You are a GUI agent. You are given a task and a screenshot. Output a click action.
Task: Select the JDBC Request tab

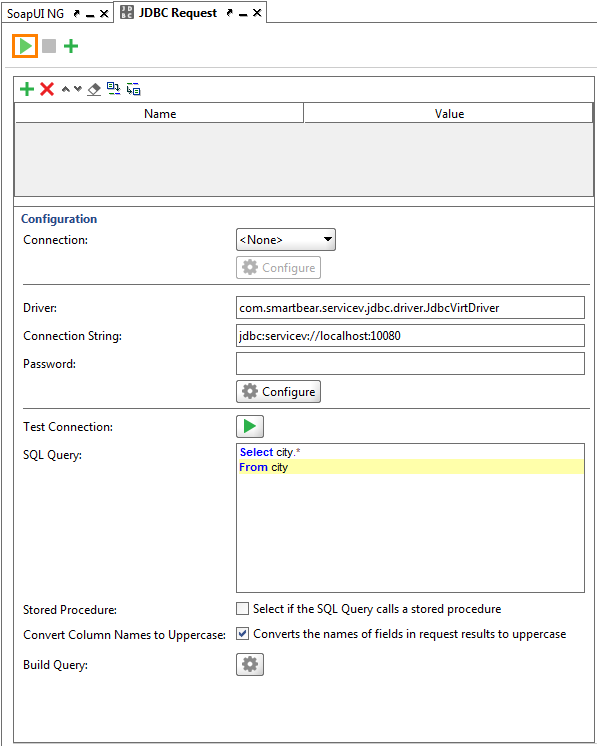(177, 13)
